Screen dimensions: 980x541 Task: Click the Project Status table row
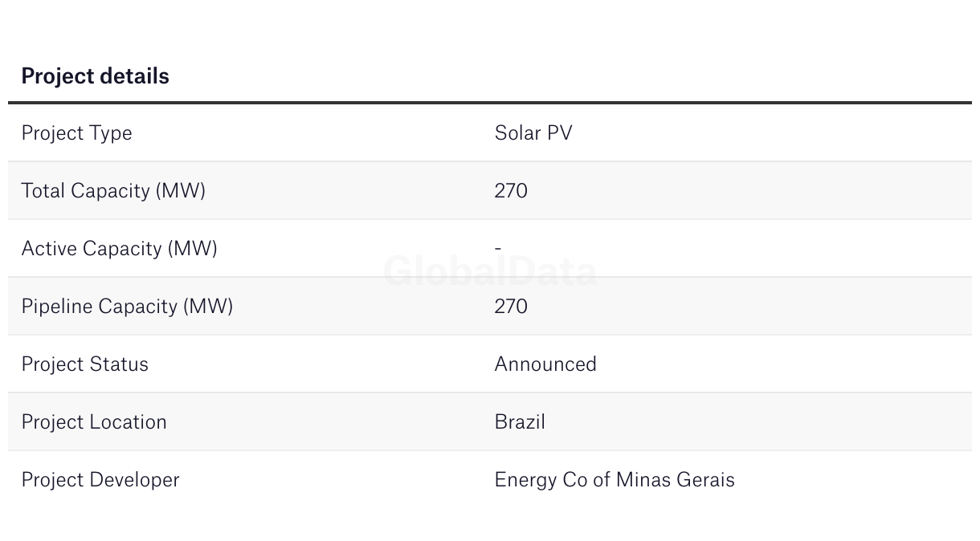(490, 364)
